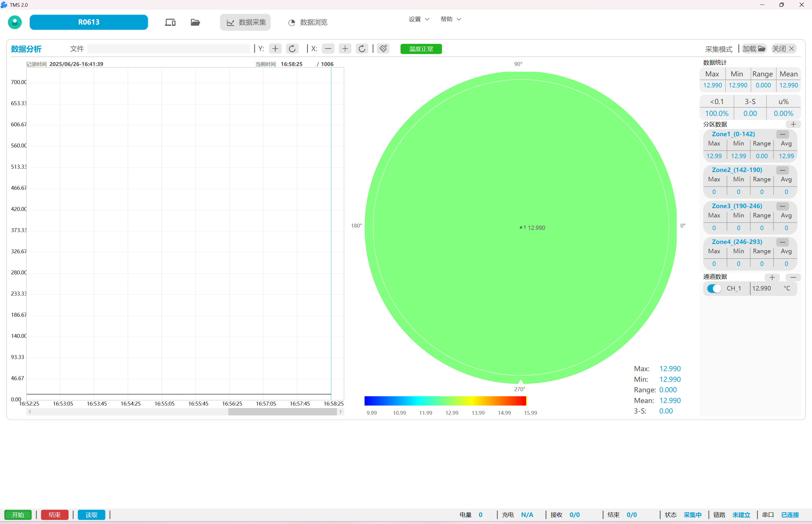Viewport: 812px width, 524px height.
Task: Add a zone with 分区数据 plus icon
Action: 793,124
